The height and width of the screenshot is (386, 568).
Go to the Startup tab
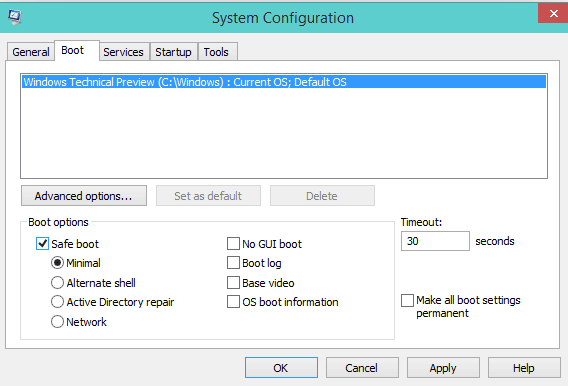(174, 52)
